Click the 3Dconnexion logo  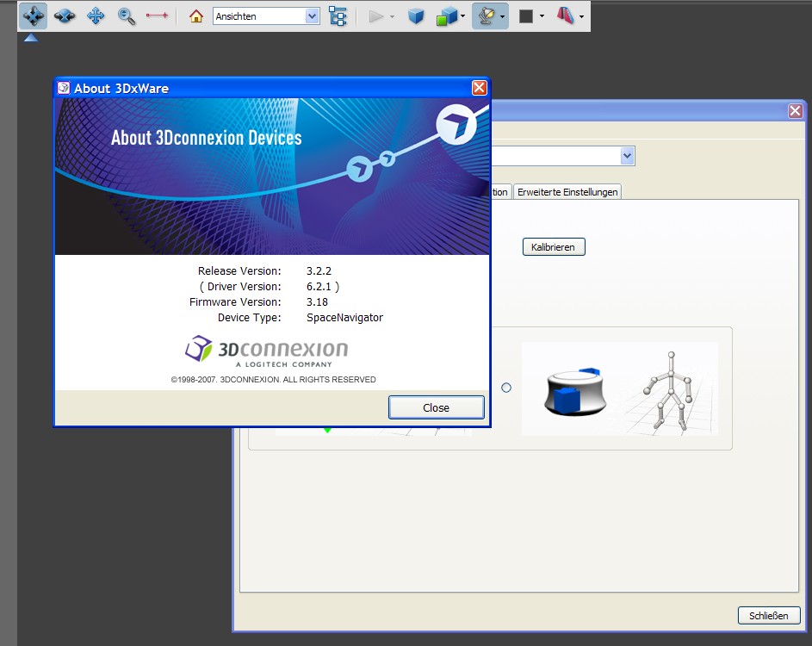pyautogui.click(x=267, y=351)
